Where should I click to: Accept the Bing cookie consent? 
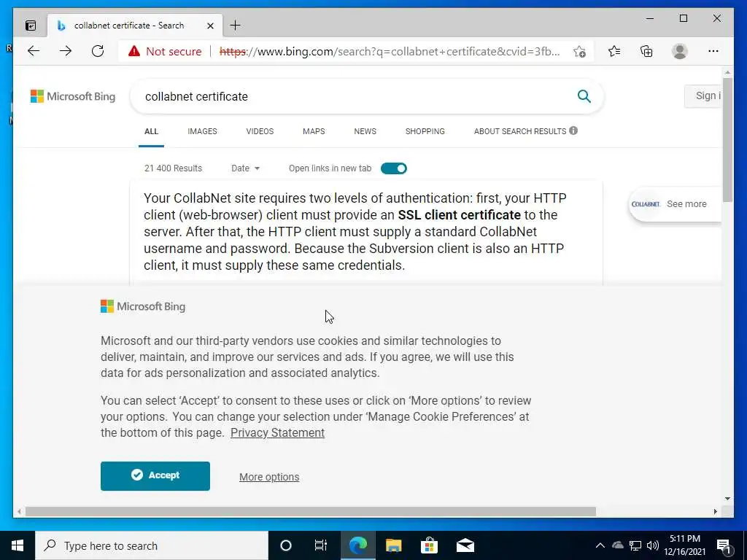pyautogui.click(x=155, y=475)
